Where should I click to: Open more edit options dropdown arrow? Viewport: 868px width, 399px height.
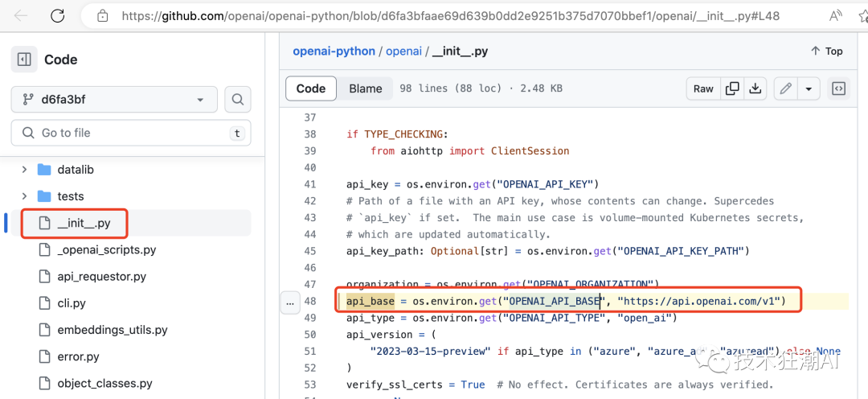[808, 88]
